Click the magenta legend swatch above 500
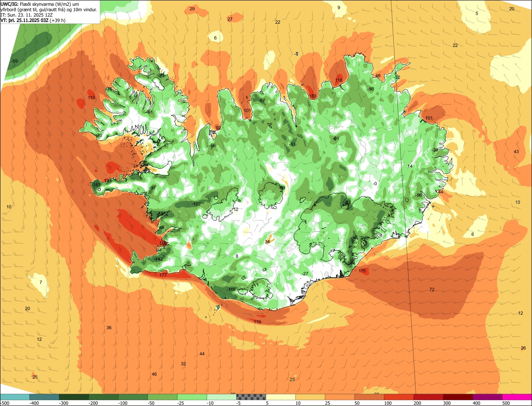This screenshot has width=532, height=406. 517,397
